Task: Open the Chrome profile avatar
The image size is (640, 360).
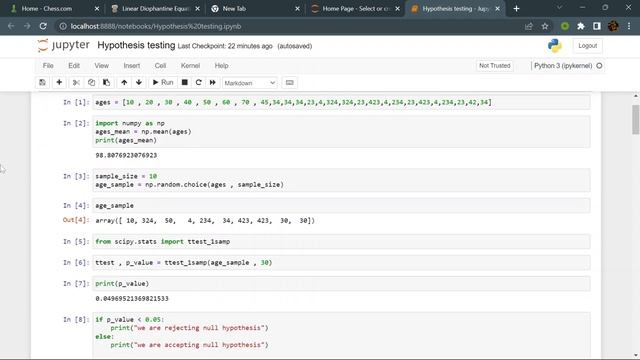Action: click(613, 26)
